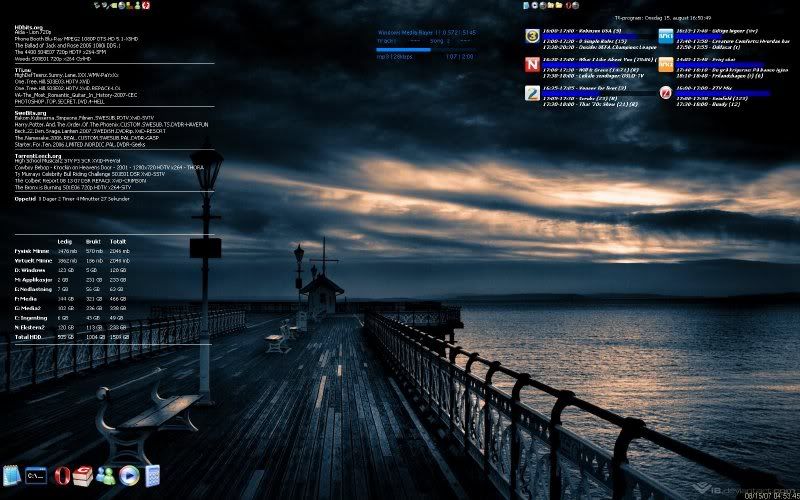800x500 pixels.
Task: Open the HDbits.org feed header
Action: 29,27
